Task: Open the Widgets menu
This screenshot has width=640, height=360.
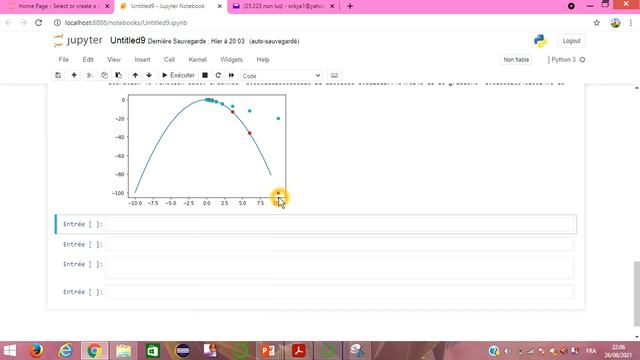Action: pos(231,60)
